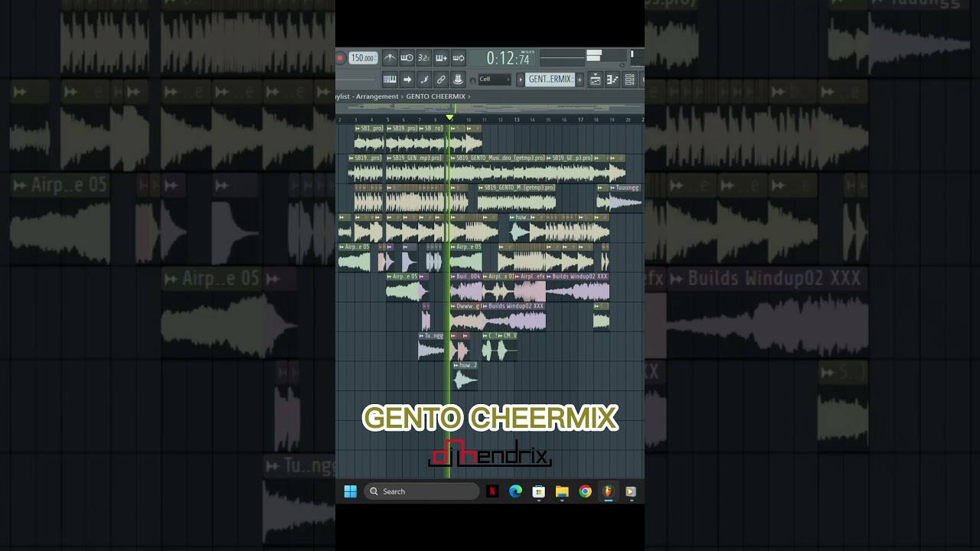The image size is (980, 551).
Task: Click arrow left of GENT..ERMIX pattern
Action: point(521,80)
